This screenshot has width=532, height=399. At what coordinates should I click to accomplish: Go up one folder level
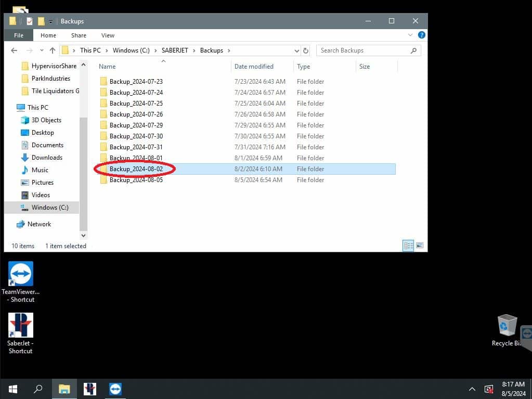[x=52, y=50]
